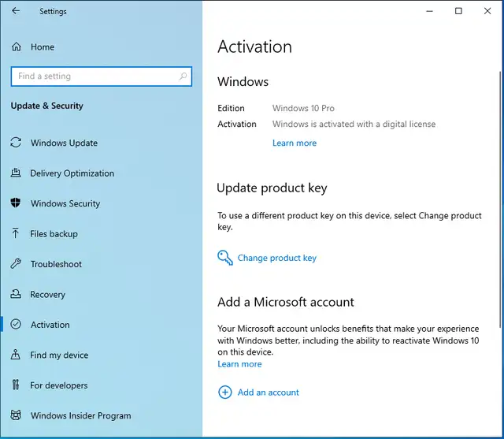Click the Windows Insider Program cat icon
The image size is (504, 439).
click(x=16, y=415)
